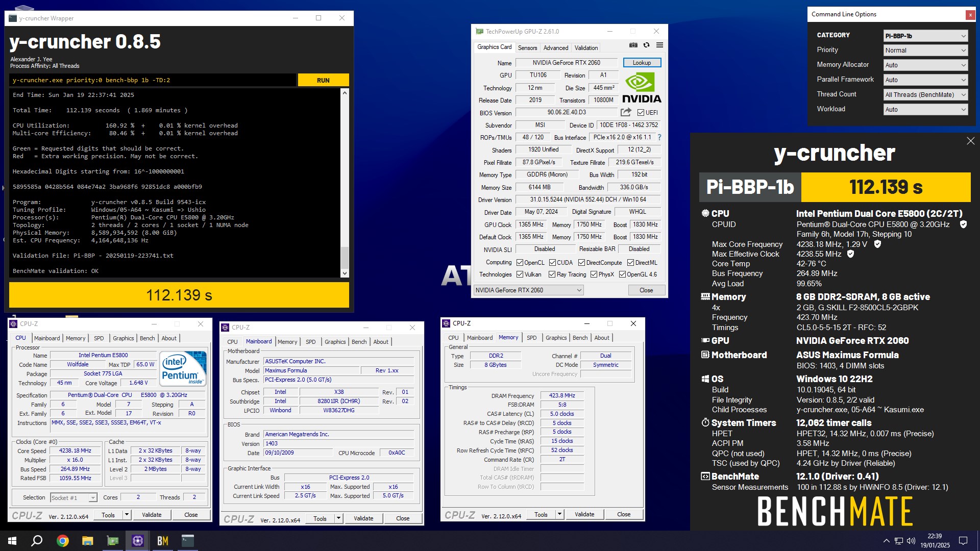This screenshot has width=980, height=551.
Task: Open the Thread Count dropdown
Action: click(925, 95)
